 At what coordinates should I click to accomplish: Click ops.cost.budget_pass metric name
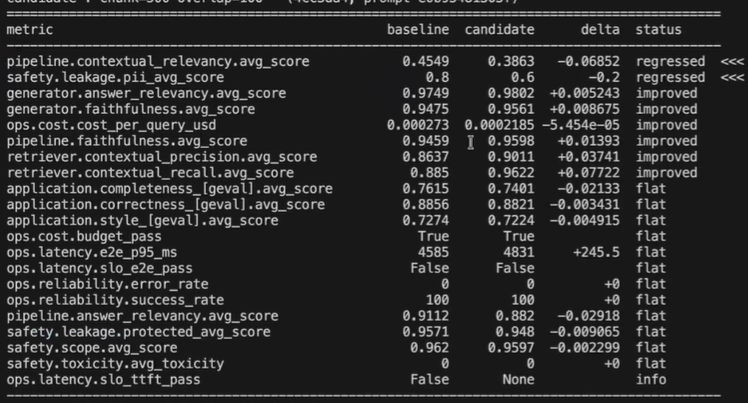84,236
